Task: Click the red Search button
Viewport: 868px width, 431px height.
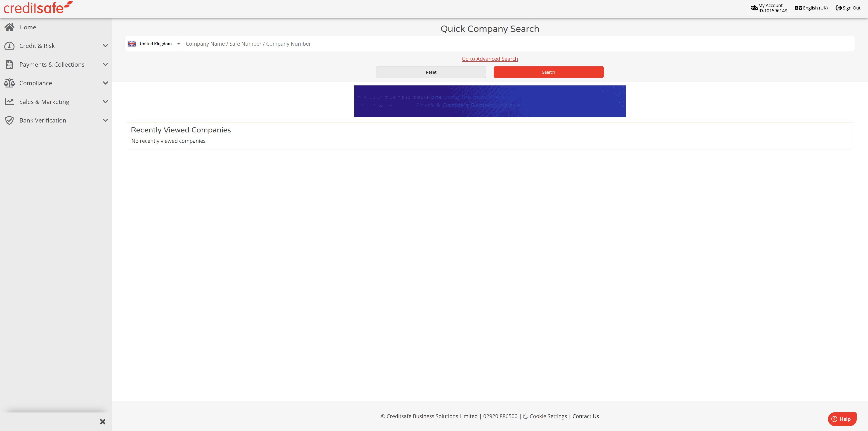Action: pos(548,72)
